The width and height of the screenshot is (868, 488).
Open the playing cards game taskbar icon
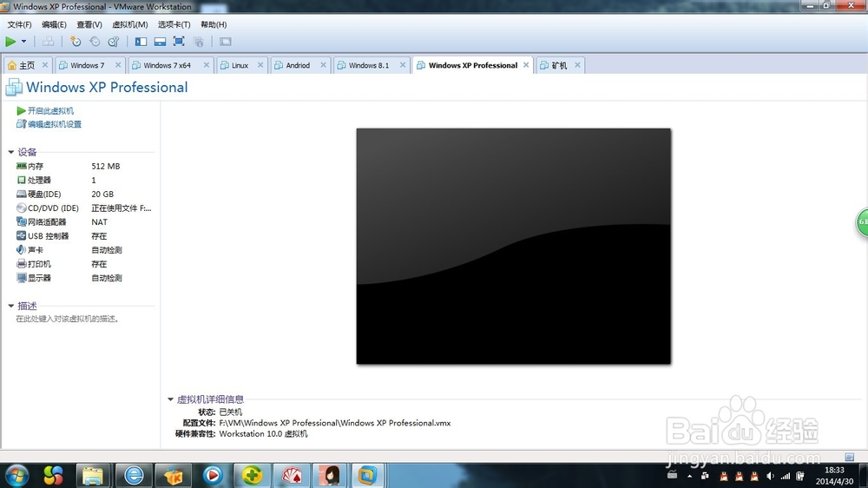pyautogui.click(x=292, y=475)
